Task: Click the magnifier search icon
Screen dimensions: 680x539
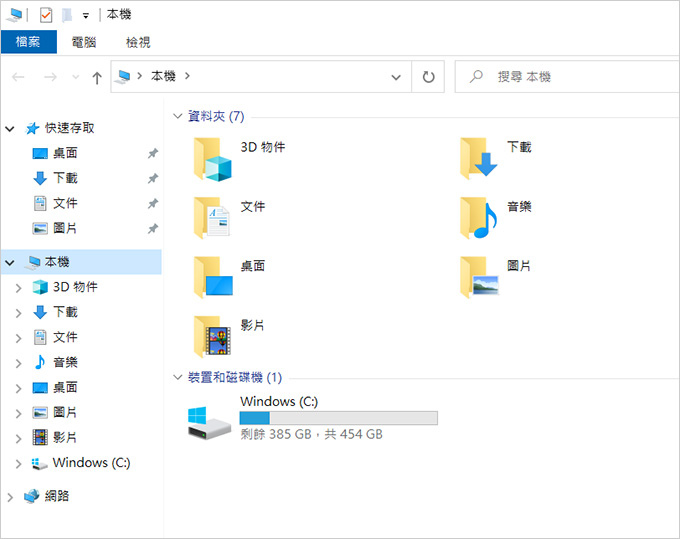Action: click(476, 77)
